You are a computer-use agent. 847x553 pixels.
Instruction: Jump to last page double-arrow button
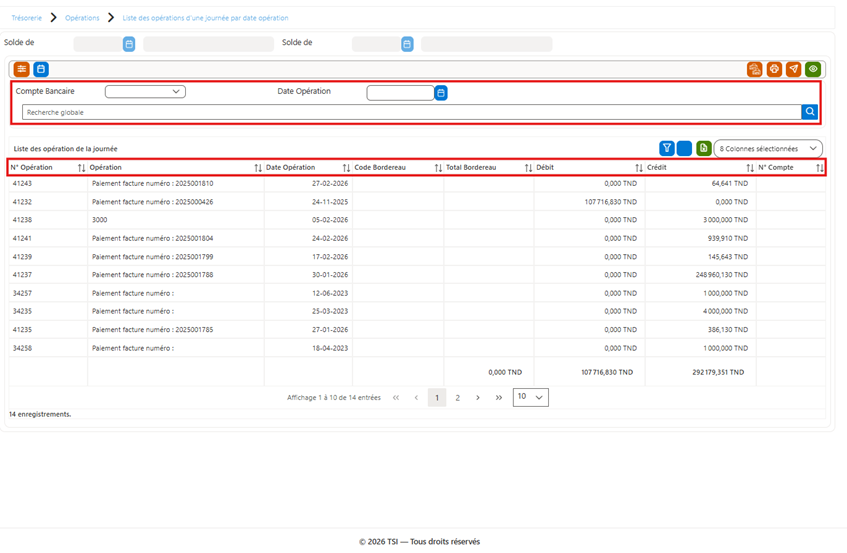pyautogui.click(x=499, y=397)
